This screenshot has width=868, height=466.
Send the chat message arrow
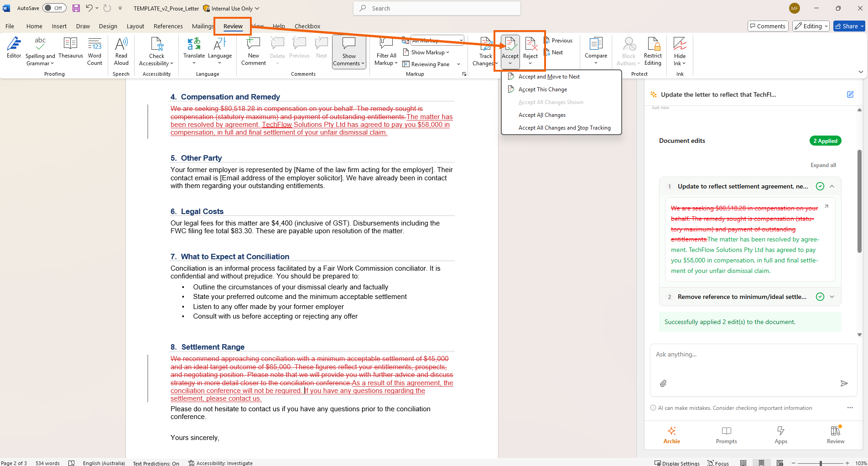tap(844, 383)
